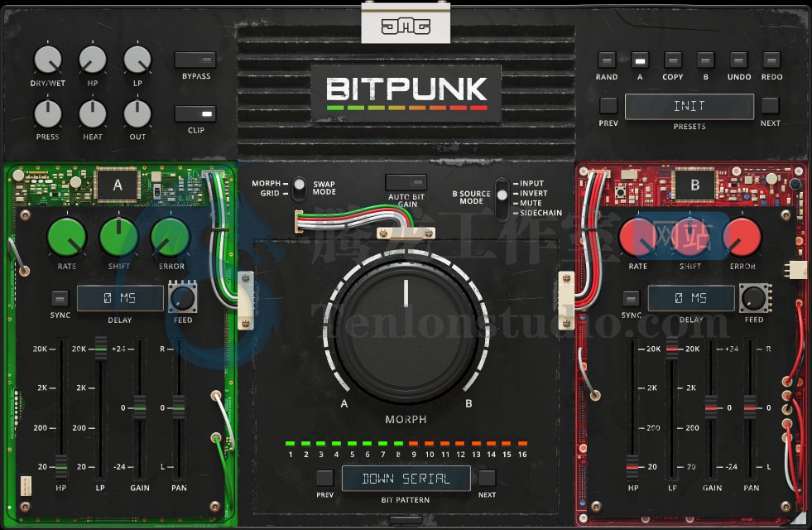Toggle the CLIP switch

195,114
